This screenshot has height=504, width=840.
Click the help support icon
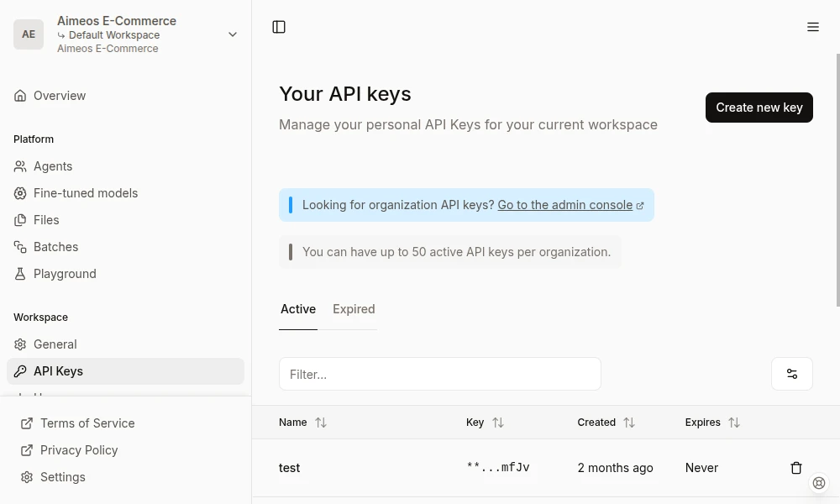pos(819,483)
